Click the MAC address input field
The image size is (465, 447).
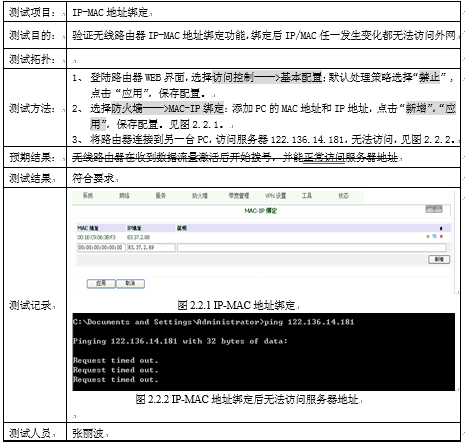(x=101, y=247)
